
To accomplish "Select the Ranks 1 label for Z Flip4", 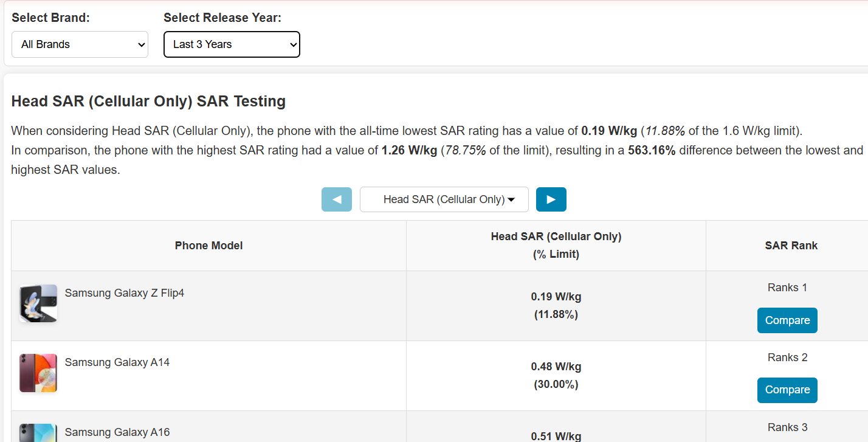I will tap(787, 287).
